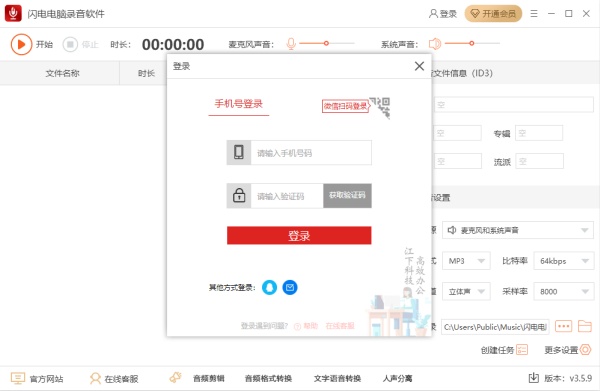Select the 手机号登录 tab
This screenshot has height=391, width=600.
click(x=238, y=104)
